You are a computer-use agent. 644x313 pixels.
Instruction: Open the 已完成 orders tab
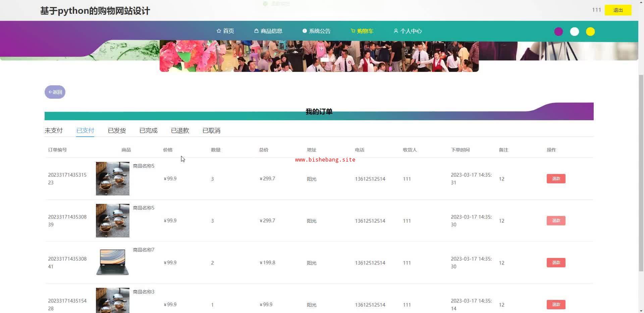pos(148,131)
